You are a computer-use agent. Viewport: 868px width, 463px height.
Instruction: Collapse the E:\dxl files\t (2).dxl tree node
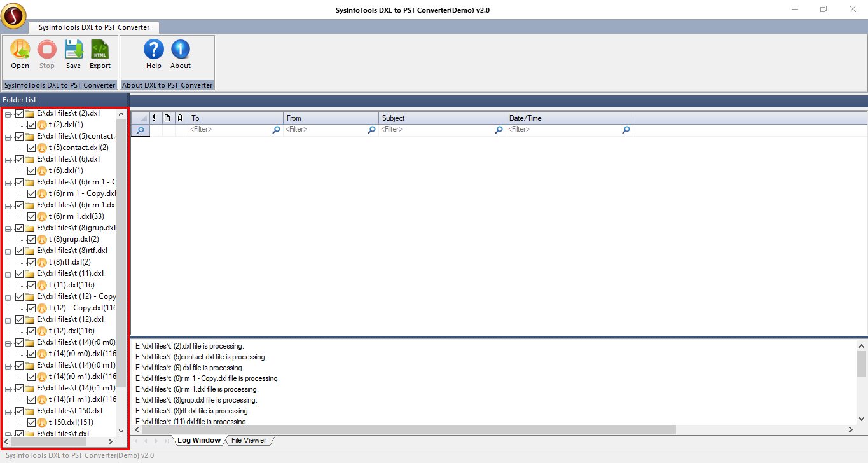click(x=8, y=114)
